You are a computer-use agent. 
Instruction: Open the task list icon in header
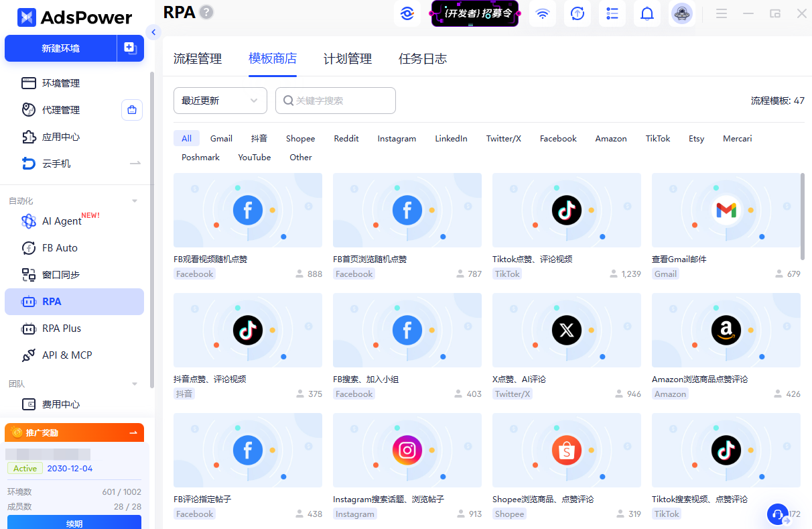click(x=612, y=13)
